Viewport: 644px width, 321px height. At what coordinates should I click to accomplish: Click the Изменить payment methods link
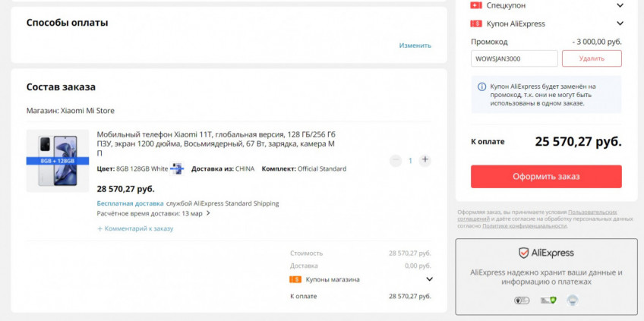tap(415, 46)
